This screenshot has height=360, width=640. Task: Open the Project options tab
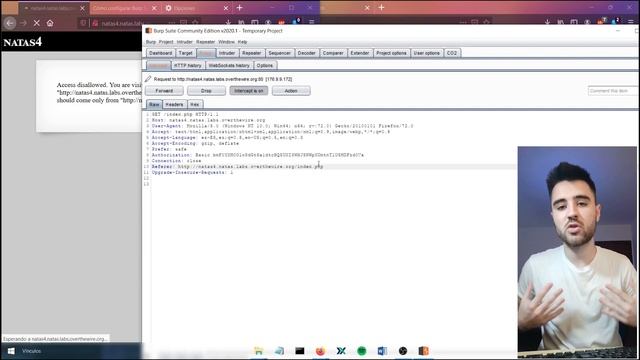(391, 53)
